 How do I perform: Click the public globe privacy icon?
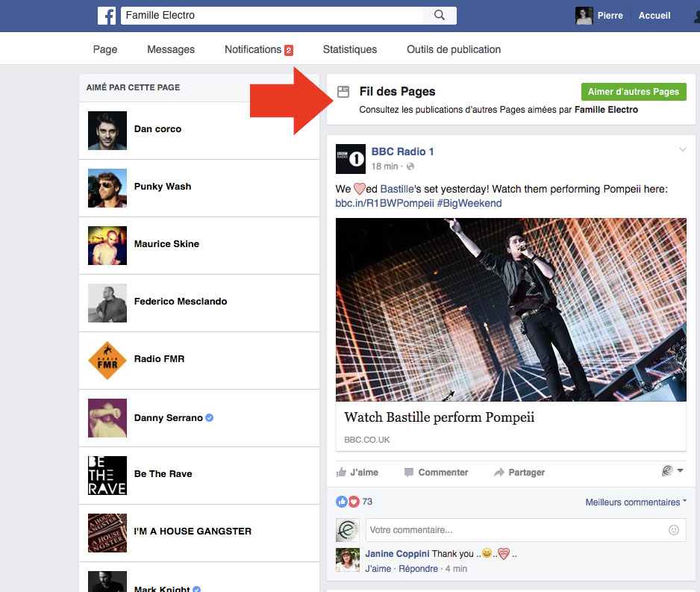(410, 166)
